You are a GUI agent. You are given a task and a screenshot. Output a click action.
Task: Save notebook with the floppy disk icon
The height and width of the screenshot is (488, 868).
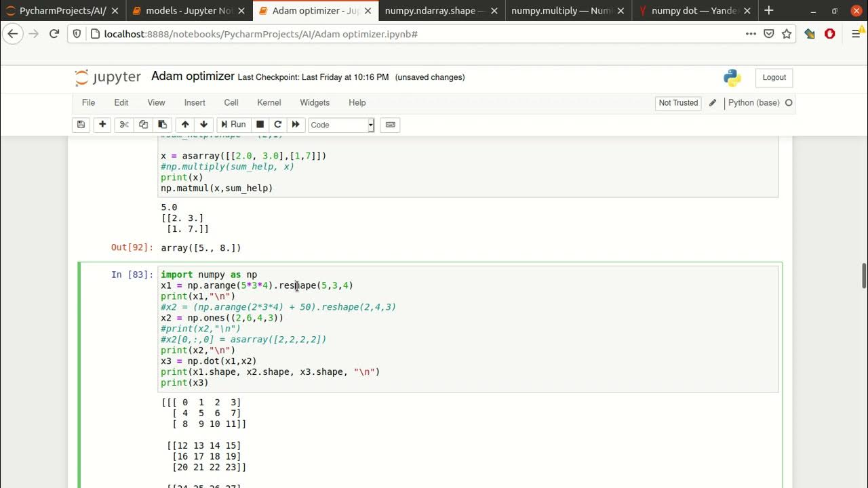[x=81, y=125]
